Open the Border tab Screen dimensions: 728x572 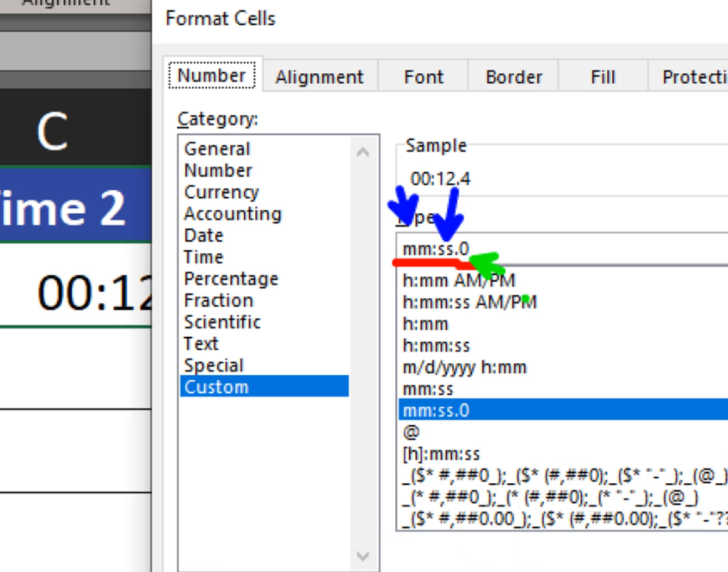[513, 77]
